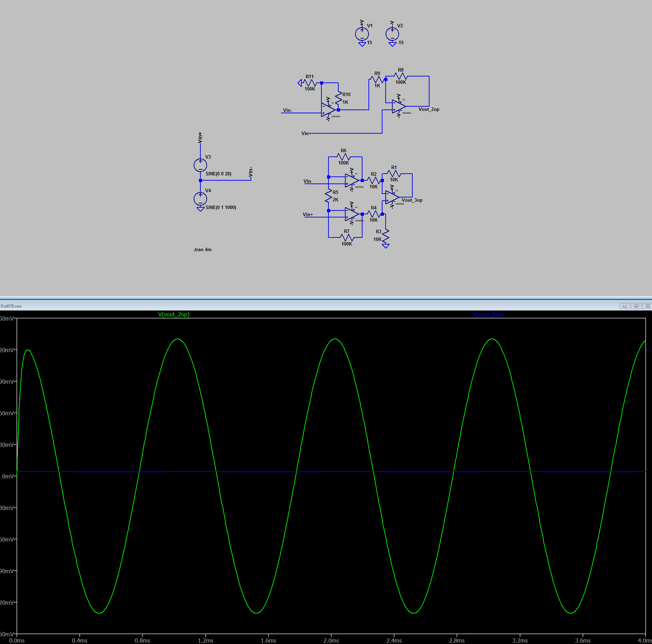
Task: Click V2 value -15
Action: click(x=400, y=42)
